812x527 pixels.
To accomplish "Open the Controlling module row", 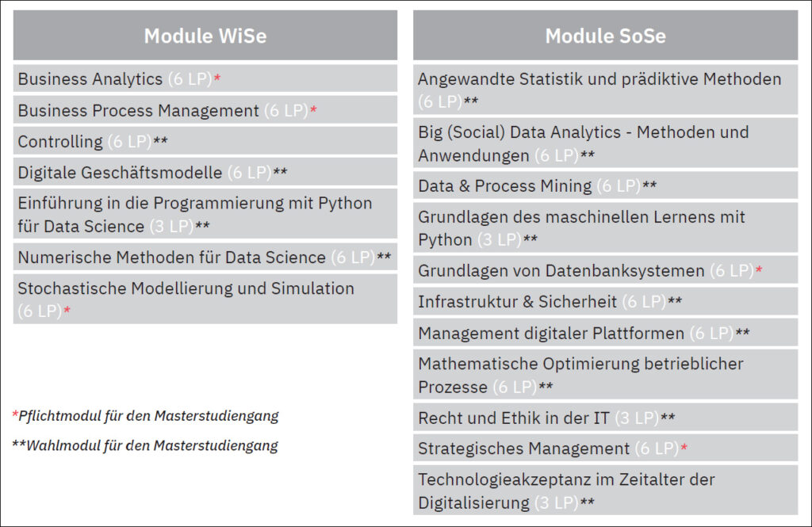I will click(205, 140).
